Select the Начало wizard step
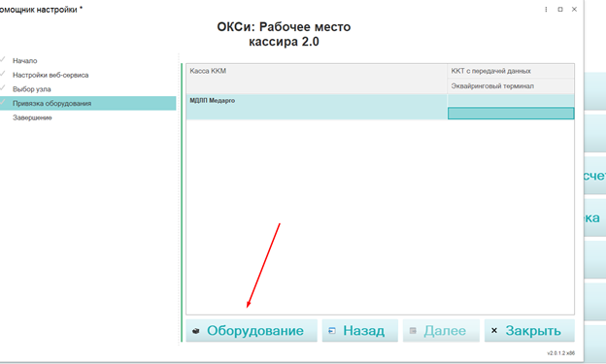606x364 pixels. [x=24, y=60]
